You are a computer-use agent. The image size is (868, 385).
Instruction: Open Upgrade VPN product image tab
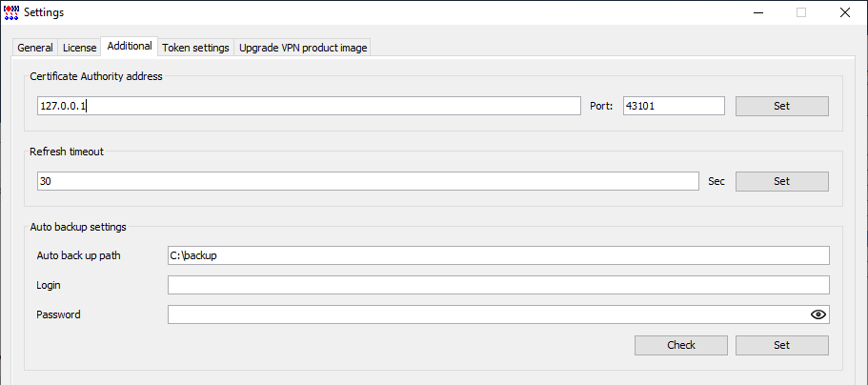[x=303, y=48]
